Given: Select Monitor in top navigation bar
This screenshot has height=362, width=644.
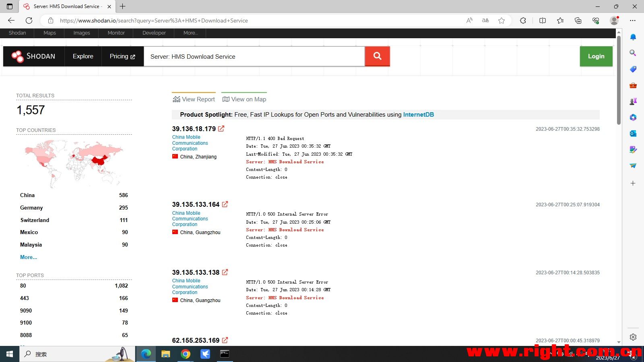Looking at the screenshot, I should (116, 33).
